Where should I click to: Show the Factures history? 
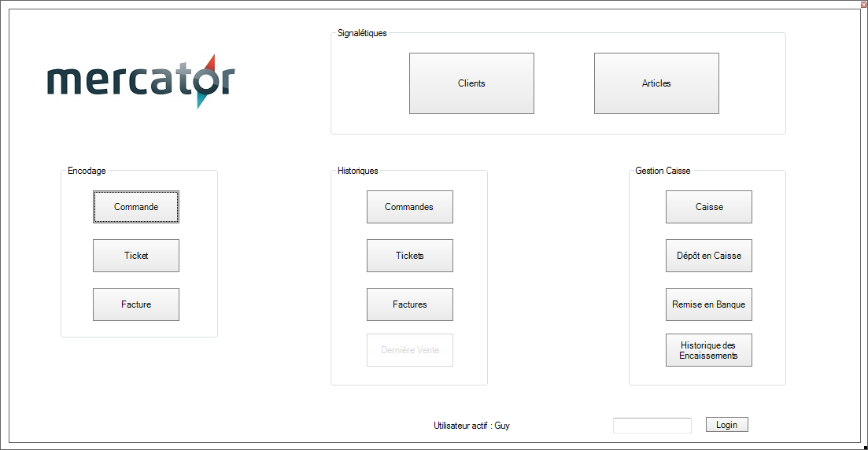point(409,304)
